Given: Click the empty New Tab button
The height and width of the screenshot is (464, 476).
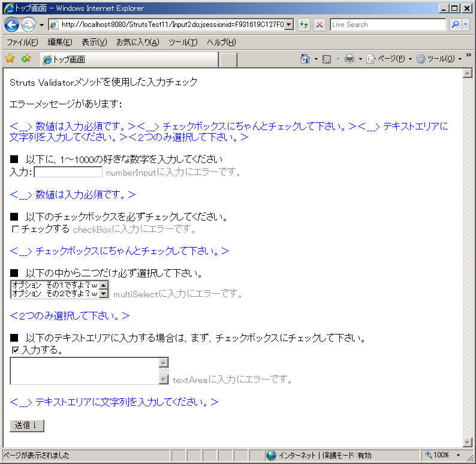Looking at the screenshot, I should pyautogui.click(x=228, y=60).
